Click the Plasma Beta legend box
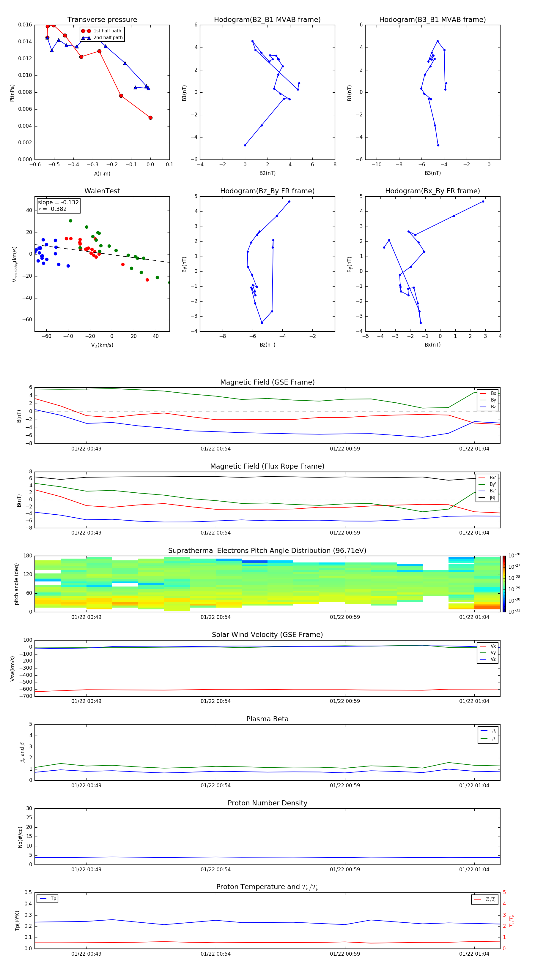Screen dimensions: 535x980 (x=488, y=735)
